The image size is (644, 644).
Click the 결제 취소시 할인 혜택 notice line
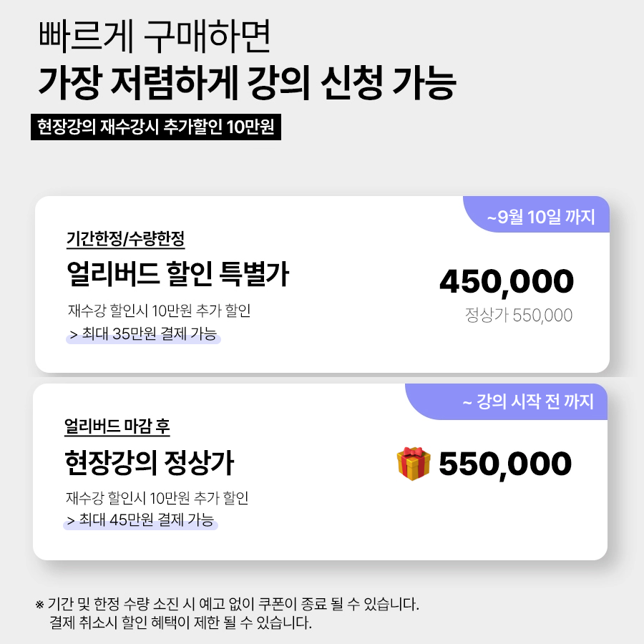[181, 623]
